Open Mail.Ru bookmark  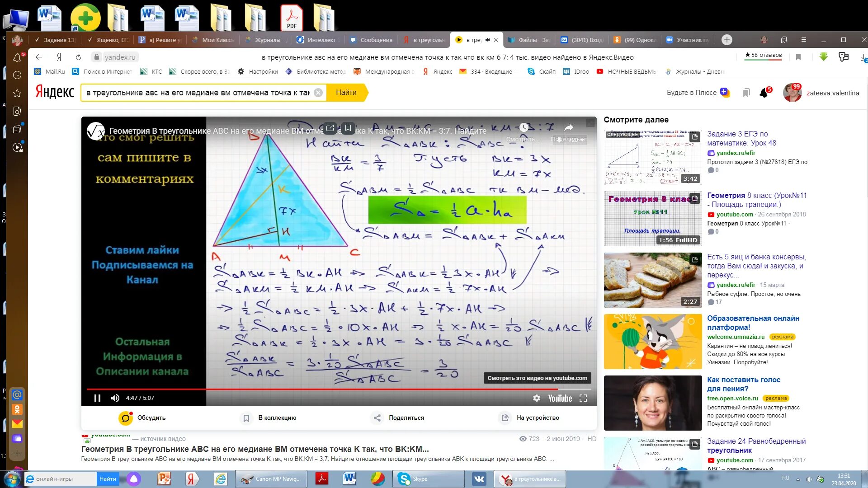pyautogui.click(x=49, y=71)
